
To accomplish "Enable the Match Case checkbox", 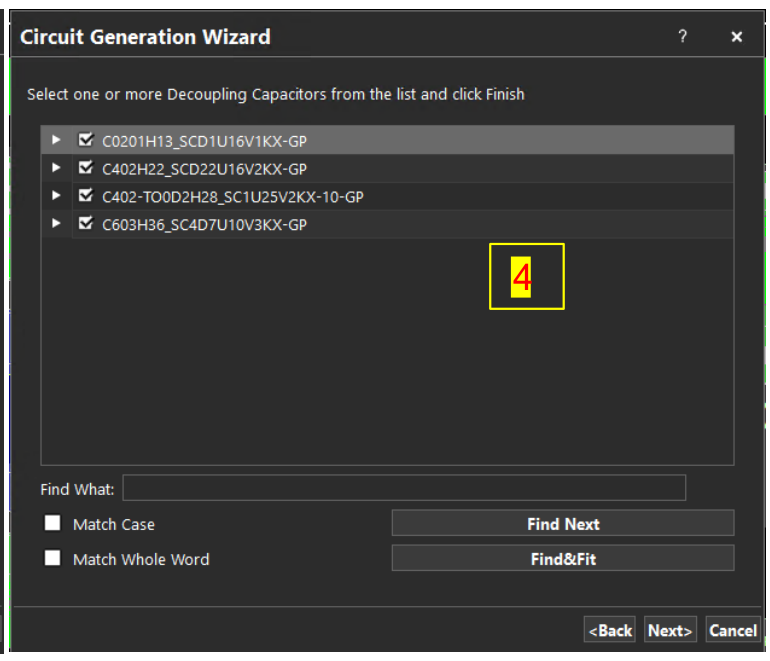I will tap(53, 523).
